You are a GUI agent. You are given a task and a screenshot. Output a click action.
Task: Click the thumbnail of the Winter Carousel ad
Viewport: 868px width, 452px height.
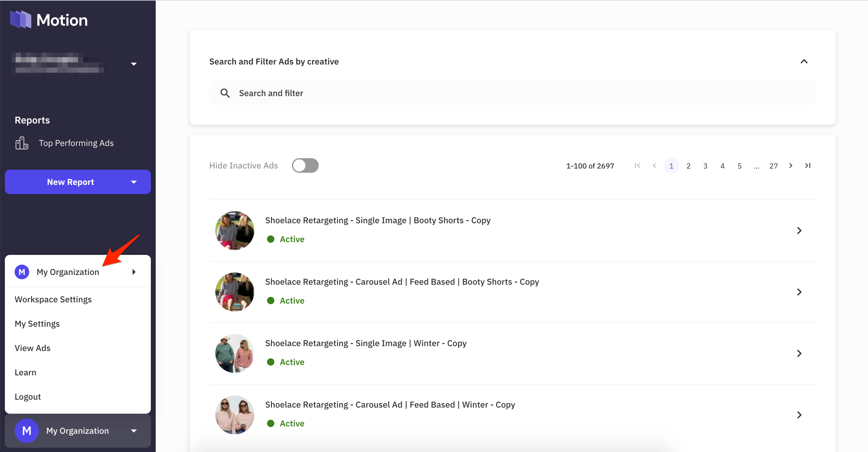pos(234,415)
